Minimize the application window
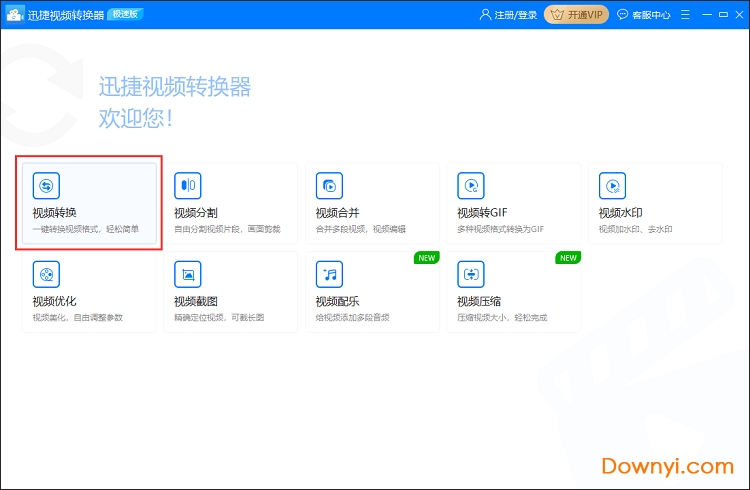The height and width of the screenshot is (490, 750). (707, 15)
